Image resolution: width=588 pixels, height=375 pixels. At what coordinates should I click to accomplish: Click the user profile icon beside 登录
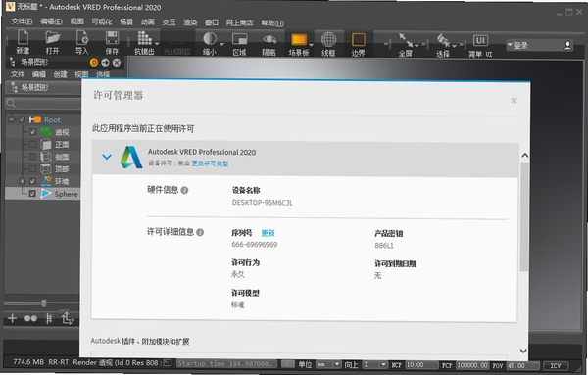pos(567,45)
